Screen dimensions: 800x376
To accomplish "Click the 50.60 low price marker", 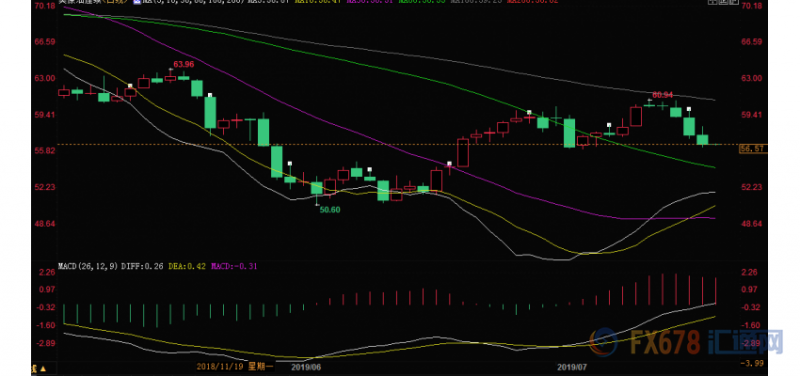I will [330, 209].
